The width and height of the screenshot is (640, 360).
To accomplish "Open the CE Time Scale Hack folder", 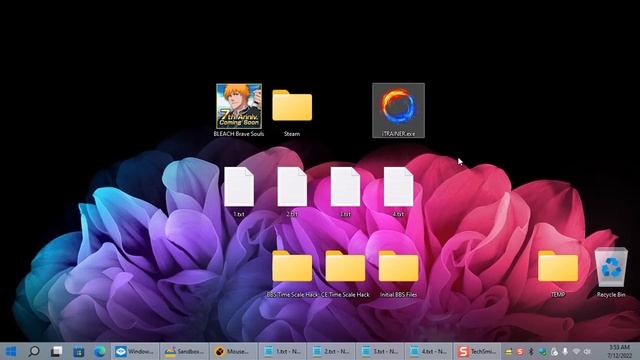I will pyautogui.click(x=345, y=274).
